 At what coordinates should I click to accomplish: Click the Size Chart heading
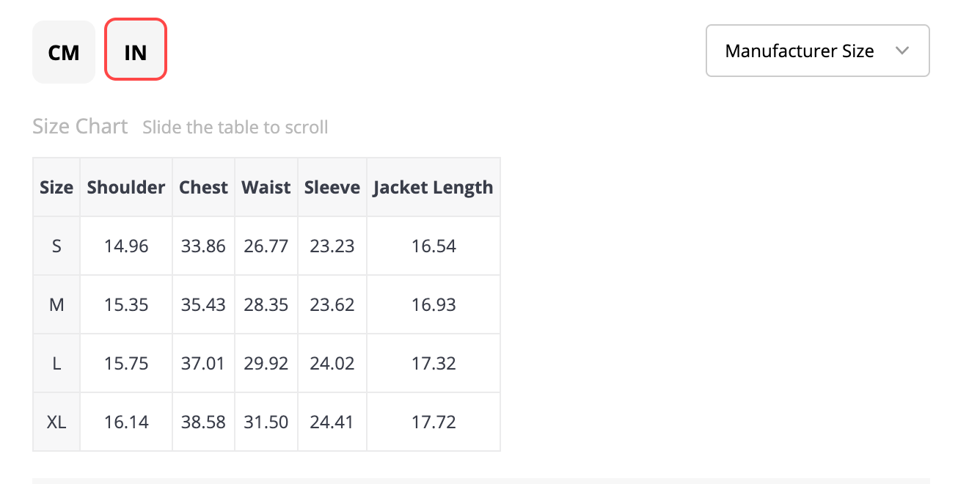80,127
